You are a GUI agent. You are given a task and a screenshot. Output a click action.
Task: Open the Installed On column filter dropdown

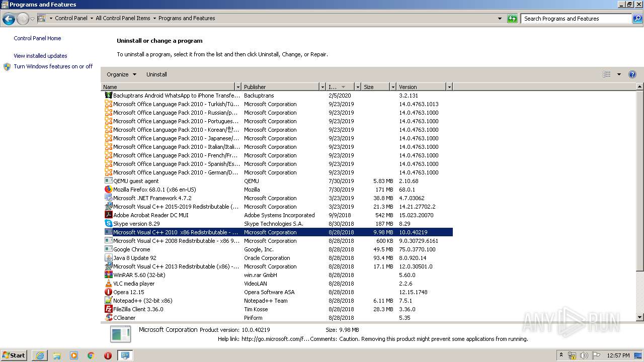click(358, 87)
